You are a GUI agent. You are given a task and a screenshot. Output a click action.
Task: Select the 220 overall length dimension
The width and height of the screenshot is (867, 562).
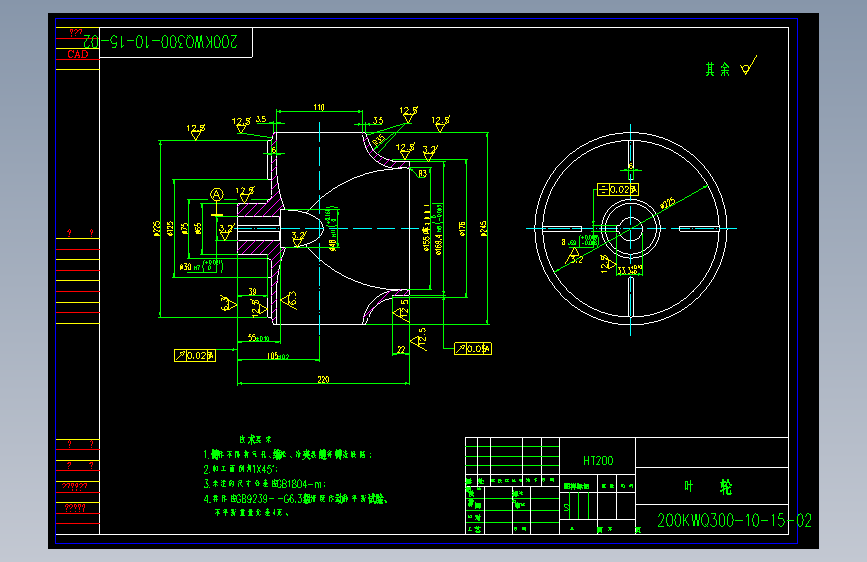click(x=323, y=379)
